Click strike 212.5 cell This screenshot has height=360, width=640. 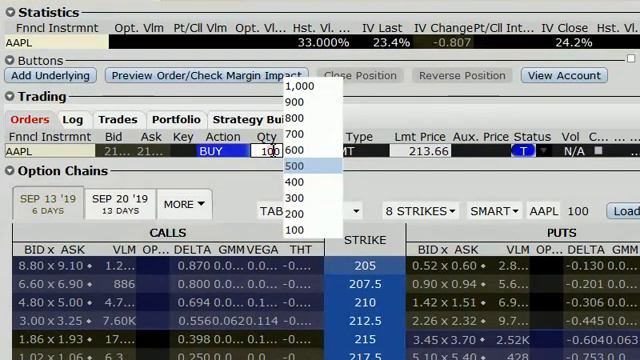(365, 321)
